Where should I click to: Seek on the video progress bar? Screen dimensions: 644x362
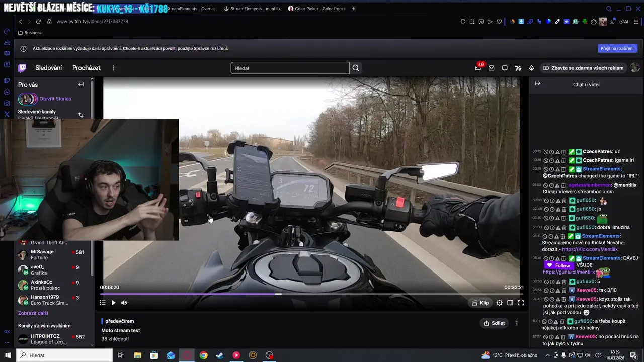coord(311,294)
